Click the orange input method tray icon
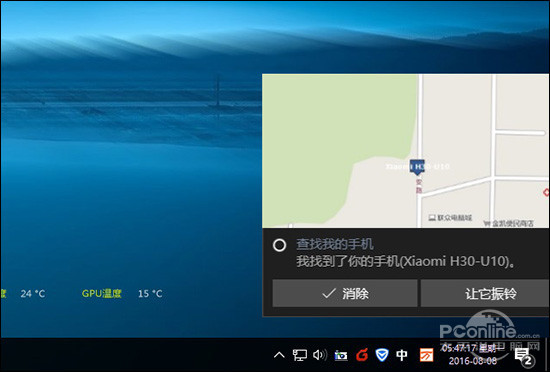This screenshot has height=372, width=550. pos(427,355)
